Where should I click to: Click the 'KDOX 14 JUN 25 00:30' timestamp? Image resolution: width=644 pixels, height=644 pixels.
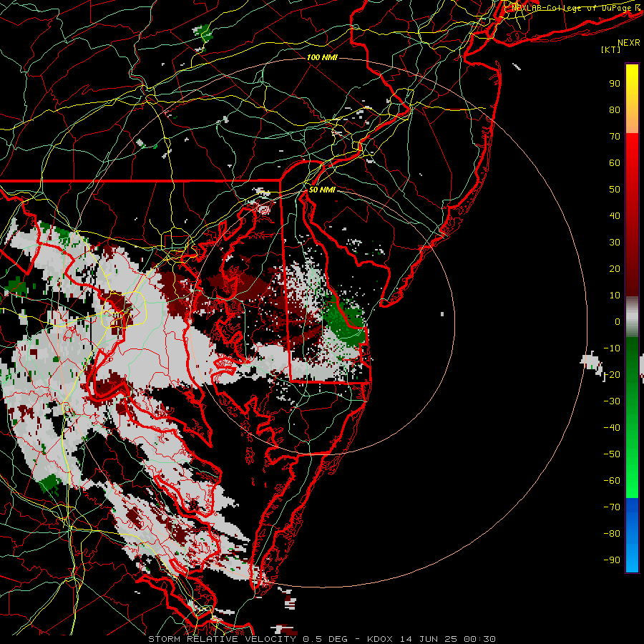click(x=431, y=639)
